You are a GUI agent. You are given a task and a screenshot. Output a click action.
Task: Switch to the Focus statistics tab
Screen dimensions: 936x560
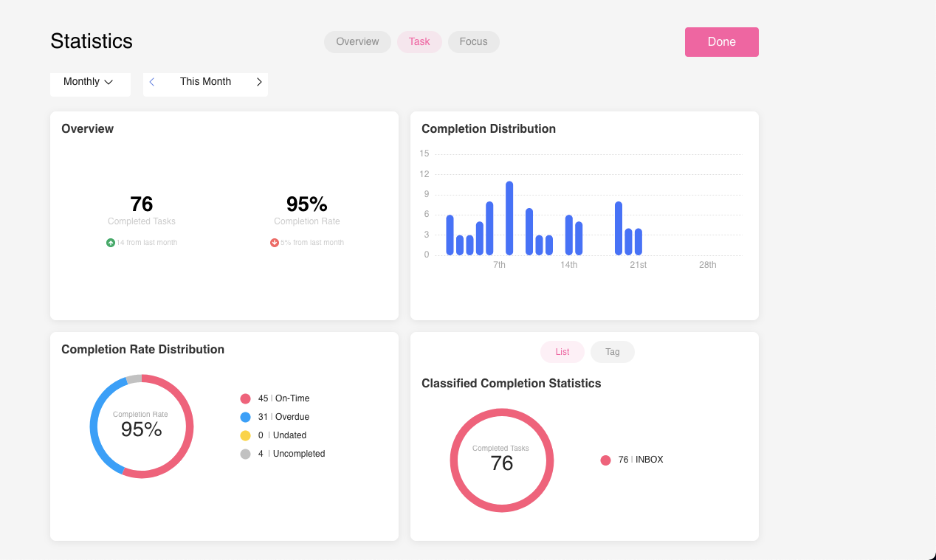tap(473, 42)
